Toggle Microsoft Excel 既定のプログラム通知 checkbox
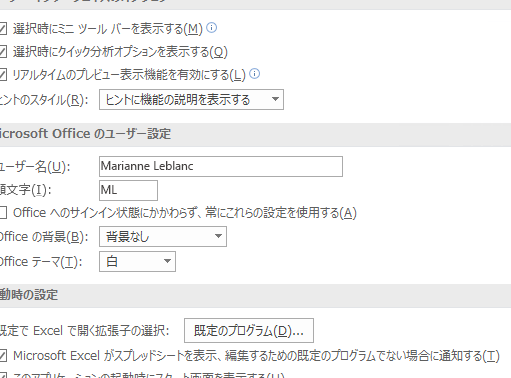The height and width of the screenshot is (378, 511). coord(3,356)
